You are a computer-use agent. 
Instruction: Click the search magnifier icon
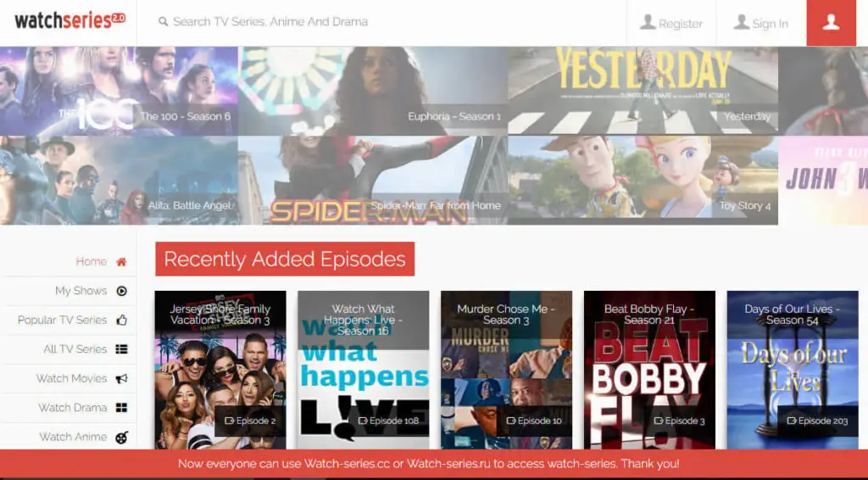(x=163, y=21)
